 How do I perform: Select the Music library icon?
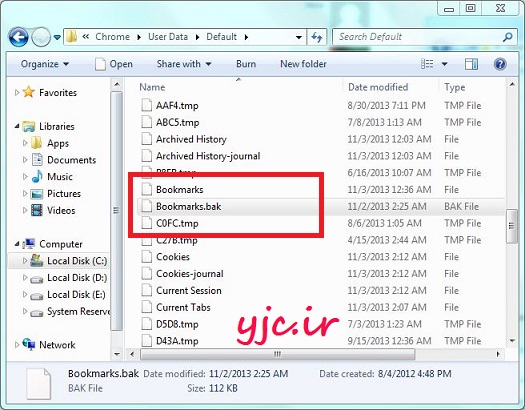pos(37,176)
